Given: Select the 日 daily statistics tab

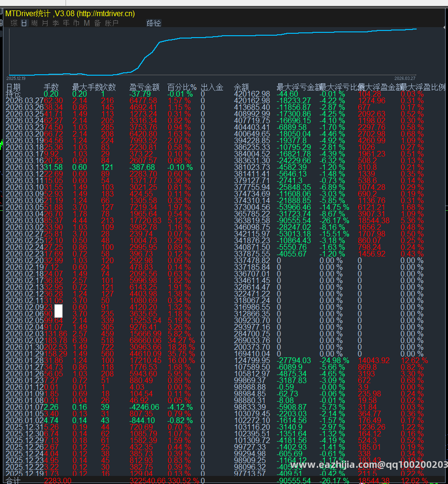Looking at the screenshot, I should 24,23.
